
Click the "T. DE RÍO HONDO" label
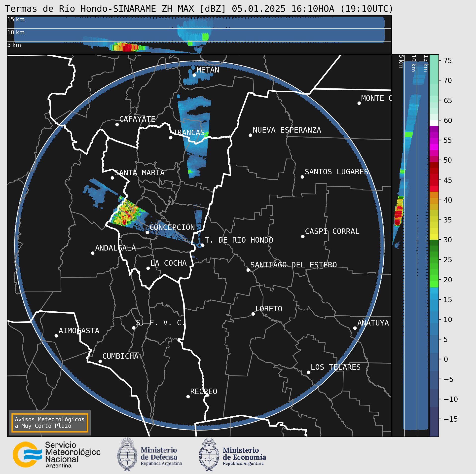pyautogui.click(x=239, y=240)
